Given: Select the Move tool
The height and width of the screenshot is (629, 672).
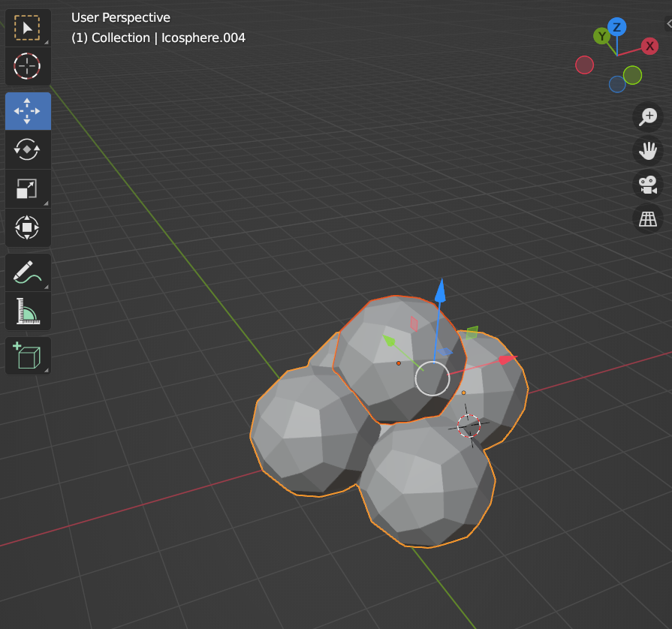Looking at the screenshot, I should (28, 111).
